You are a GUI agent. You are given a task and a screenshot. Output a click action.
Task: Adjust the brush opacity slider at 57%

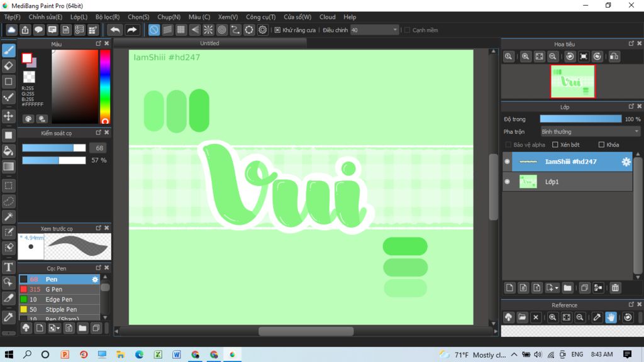(x=54, y=160)
